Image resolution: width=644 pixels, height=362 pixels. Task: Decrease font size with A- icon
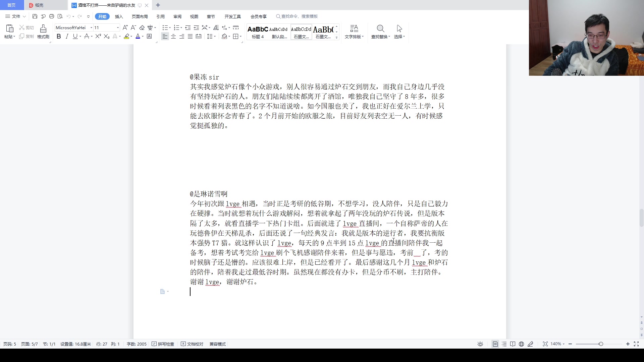133,27
